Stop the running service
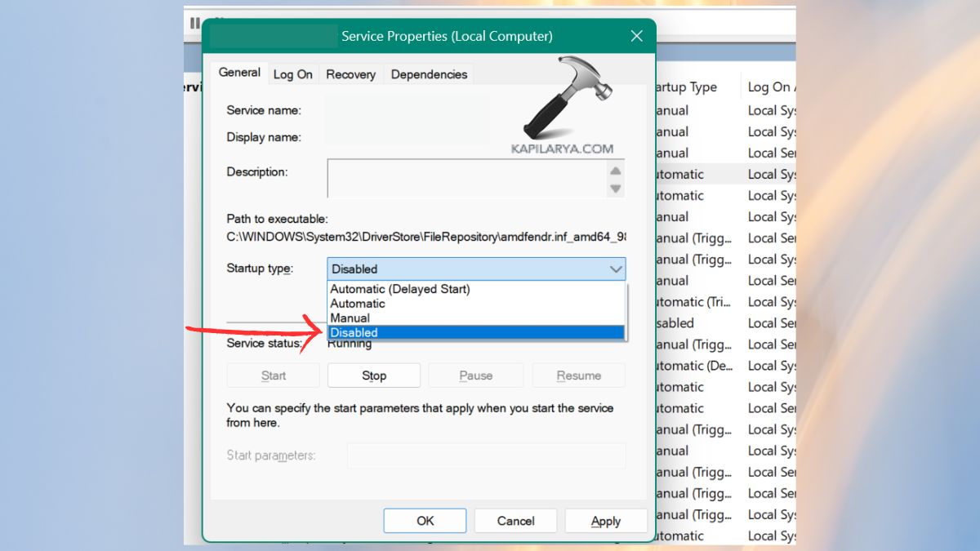 pyautogui.click(x=373, y=375)
